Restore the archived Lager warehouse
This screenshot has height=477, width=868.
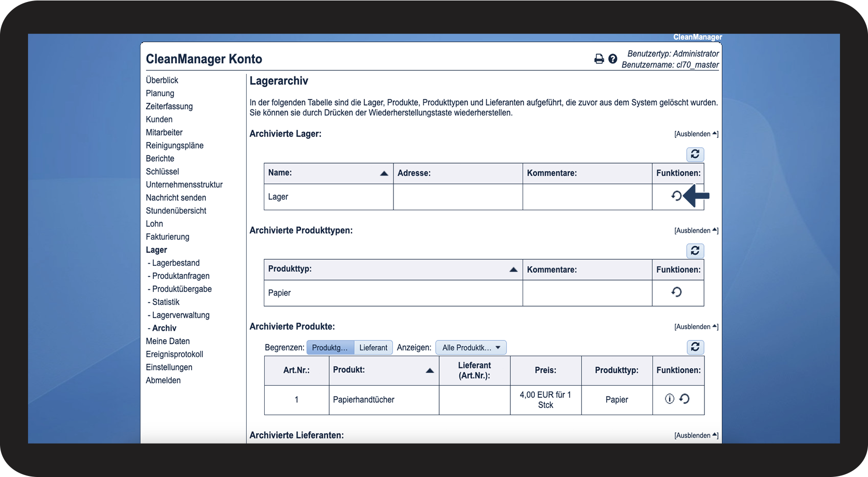pyautogui.click(x=676, y=196)
